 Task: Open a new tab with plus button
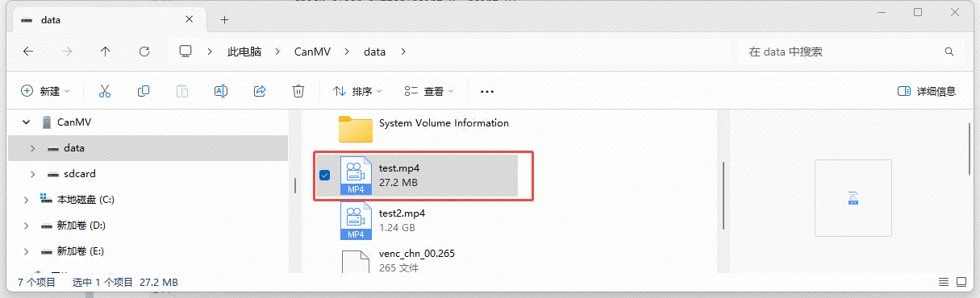click(x=224, y=19)
